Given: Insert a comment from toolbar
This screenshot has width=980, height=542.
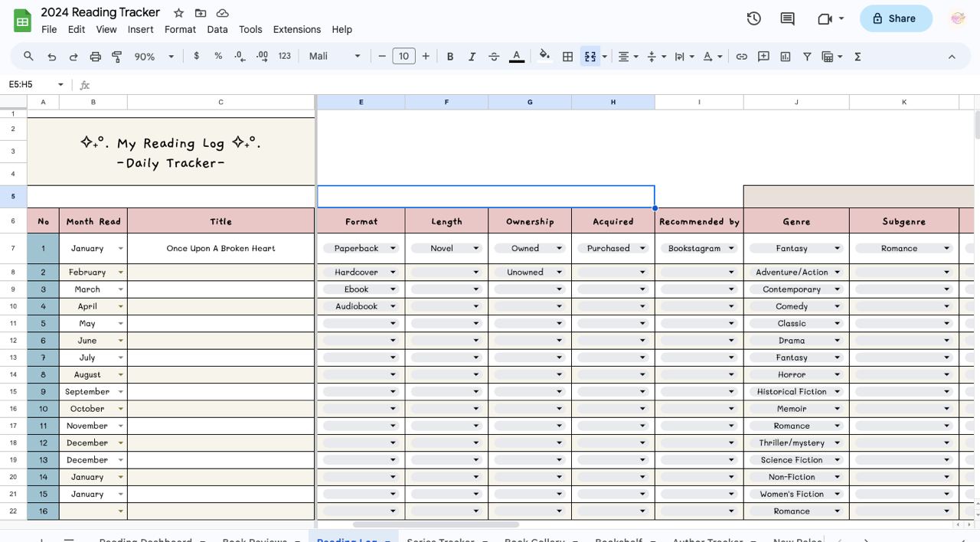Looking at the screenshot, I should pyautogui.click(x=763, y=57).
